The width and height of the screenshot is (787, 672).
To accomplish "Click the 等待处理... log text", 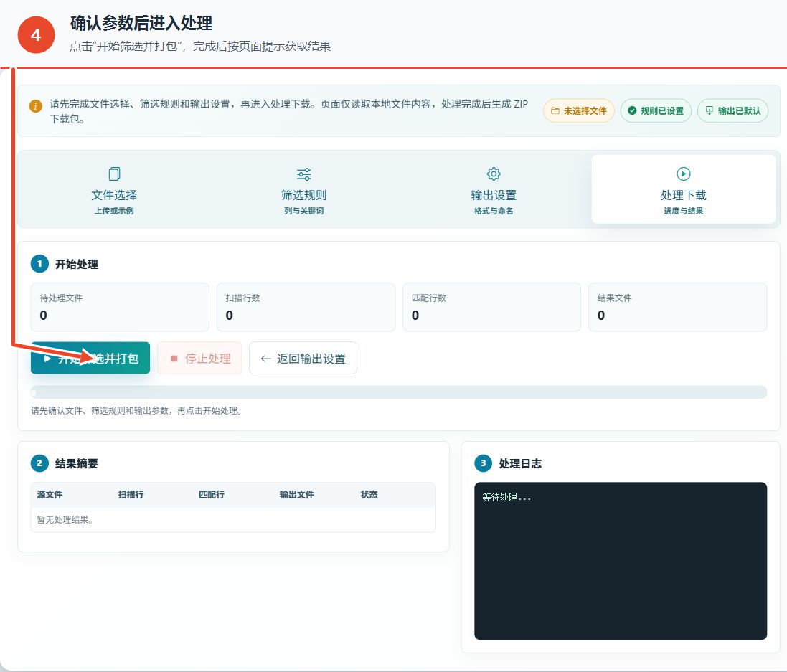I will [x=506, y=497].
